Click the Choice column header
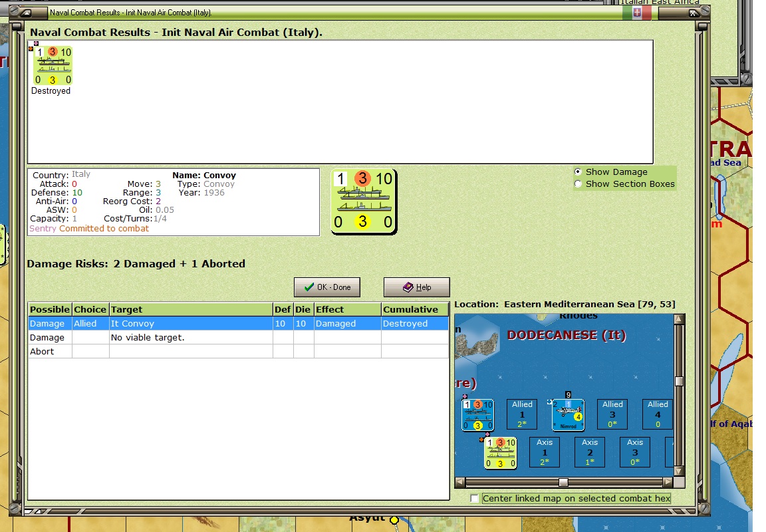 90,309
